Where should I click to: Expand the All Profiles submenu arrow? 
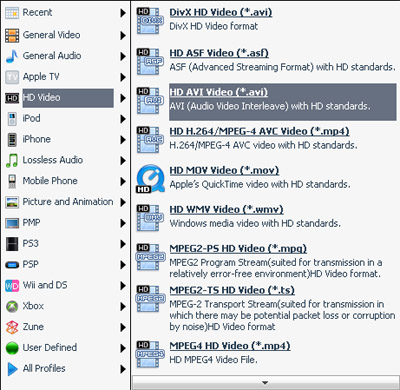(x=123, y=369)
